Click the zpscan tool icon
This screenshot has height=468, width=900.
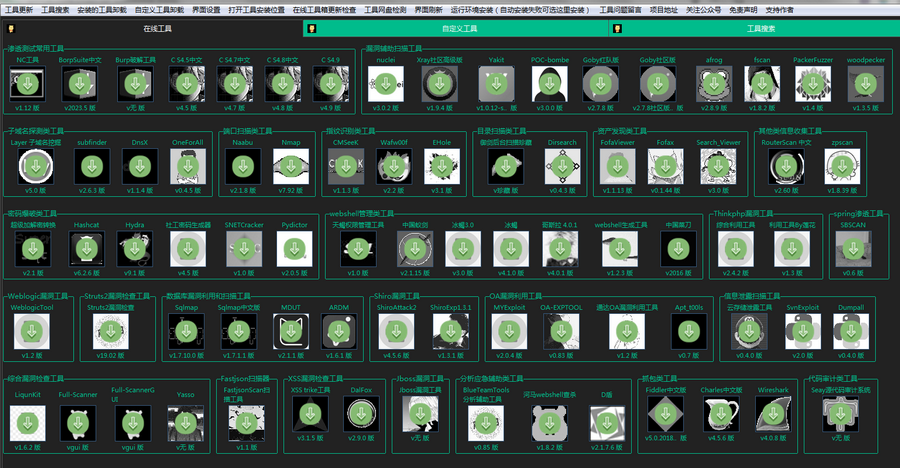coord(842,167)
